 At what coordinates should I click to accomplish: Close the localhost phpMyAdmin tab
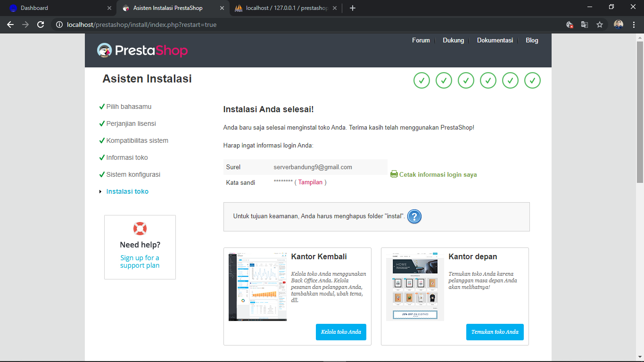[x=335, y=8]
